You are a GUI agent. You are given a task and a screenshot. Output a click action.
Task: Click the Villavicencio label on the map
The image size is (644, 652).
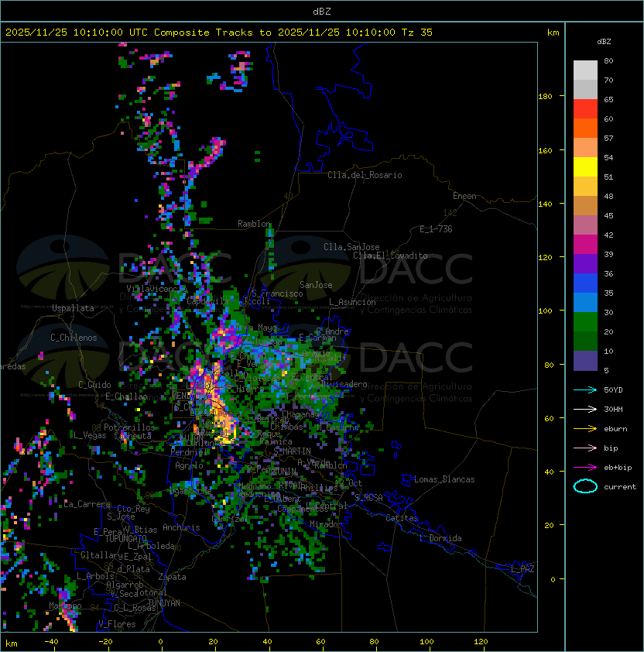[156, 289]
